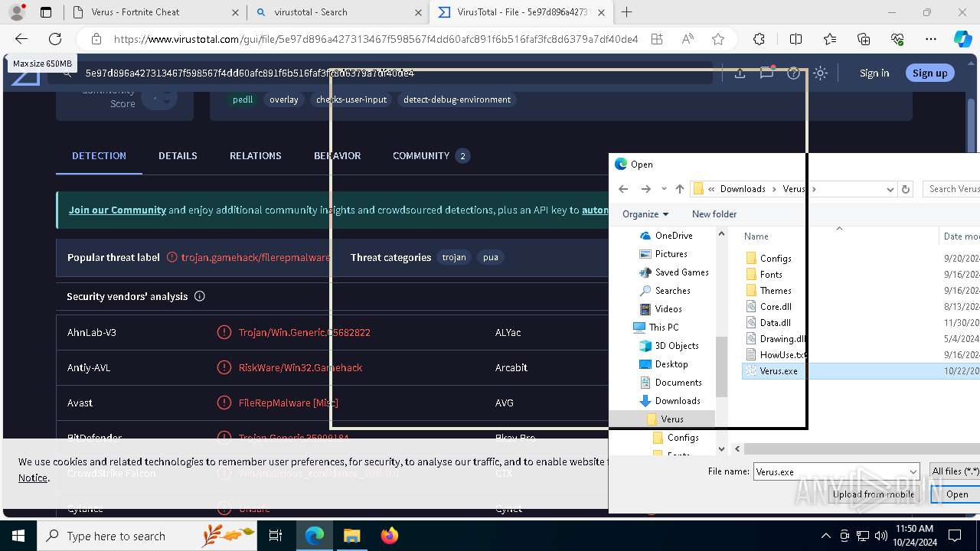980x551 pixels.
Task: Open the Organize dropdown menu
Action: click(645, 214)
